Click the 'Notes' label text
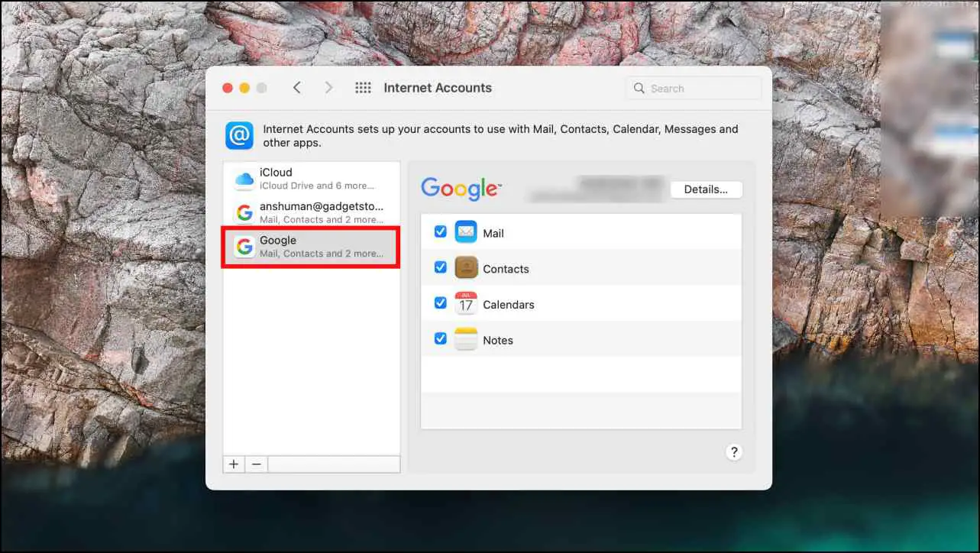980x553 pixels. (498, 341)
